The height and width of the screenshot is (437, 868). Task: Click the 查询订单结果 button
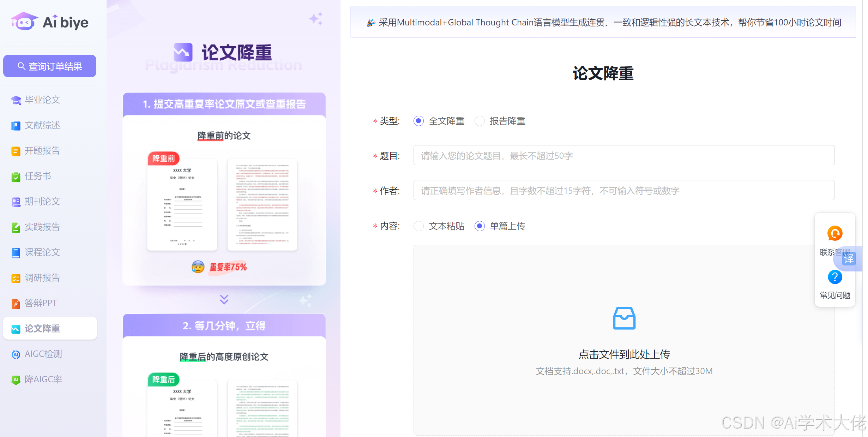(x=50, y=66)
